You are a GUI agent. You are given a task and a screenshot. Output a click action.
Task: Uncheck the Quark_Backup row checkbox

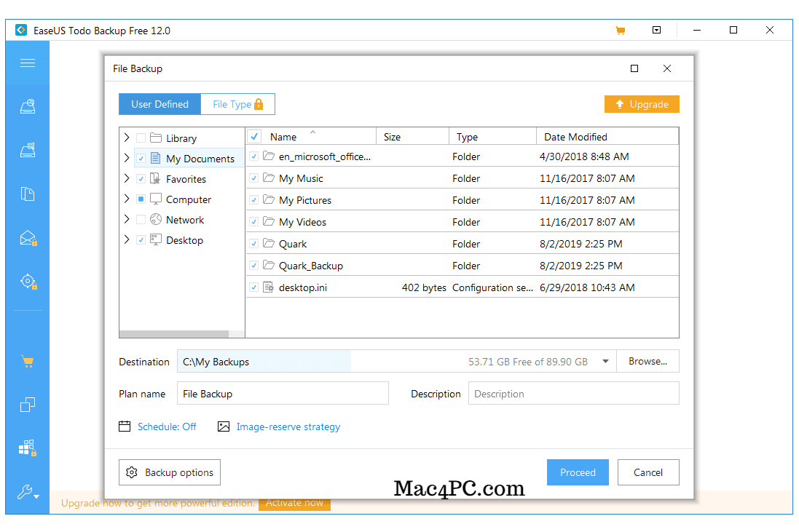tap(253, 266)
